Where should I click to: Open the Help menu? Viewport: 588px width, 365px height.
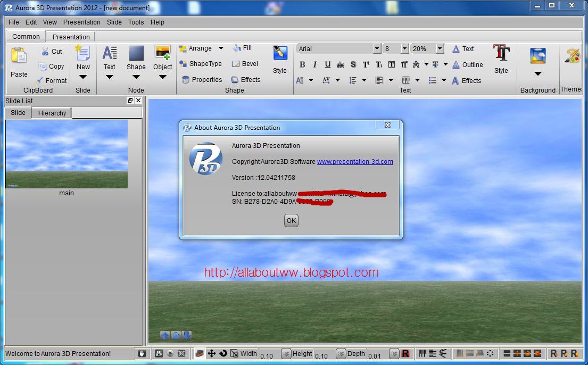158,22
